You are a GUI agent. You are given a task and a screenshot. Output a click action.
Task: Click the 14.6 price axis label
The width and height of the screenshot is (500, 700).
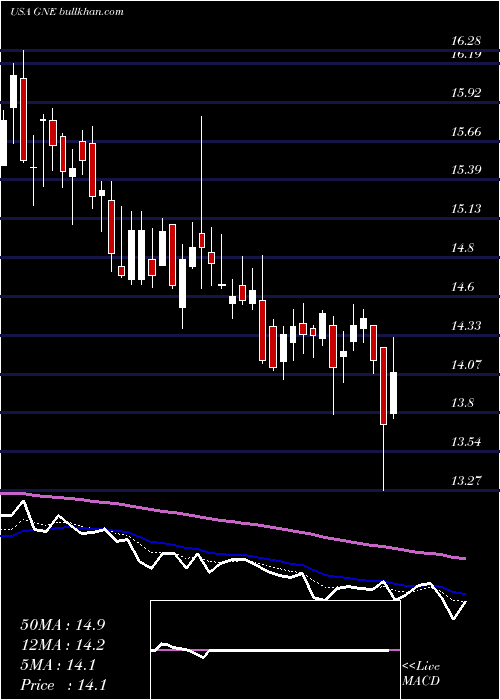(x=462, y=287)
